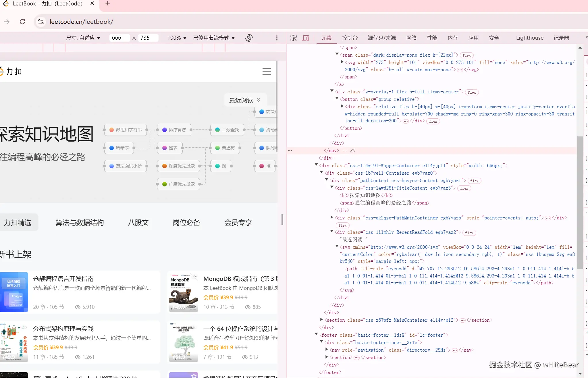This screenshot has height=378, width=588.
Task: Open the page hamburger menu icon
Action: pyautogui.click(x=267, y=71)
